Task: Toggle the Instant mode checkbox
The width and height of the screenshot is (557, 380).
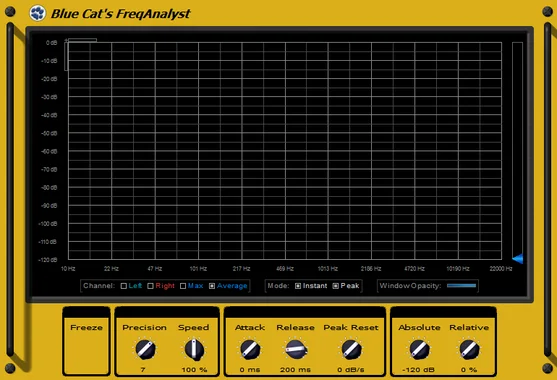Action: (298, 286)
